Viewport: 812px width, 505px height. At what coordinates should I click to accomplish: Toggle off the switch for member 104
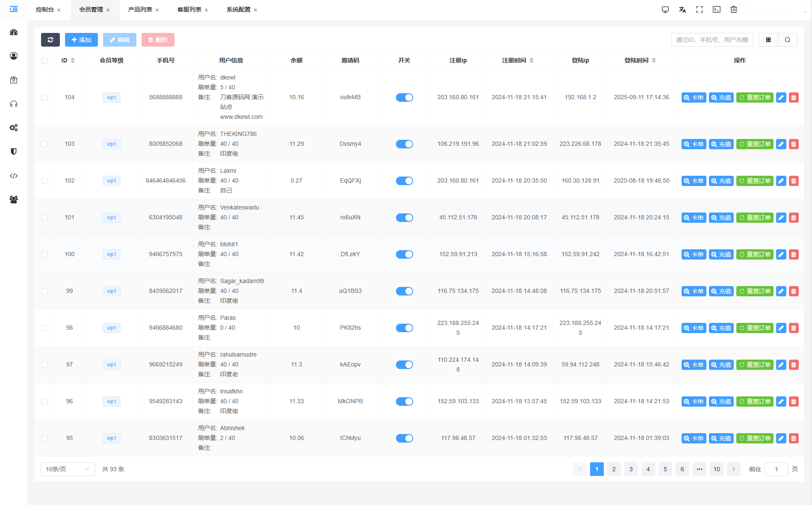404,97
